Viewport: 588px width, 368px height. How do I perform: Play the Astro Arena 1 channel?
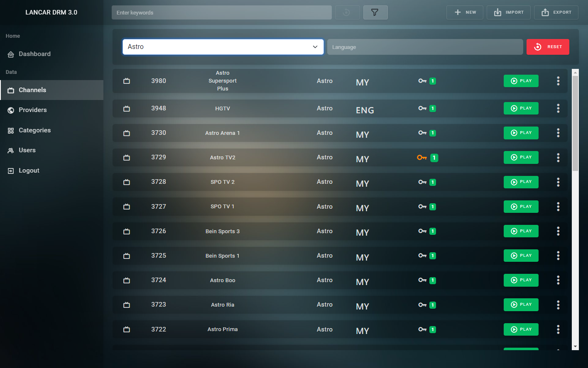[x=521, y=133]
